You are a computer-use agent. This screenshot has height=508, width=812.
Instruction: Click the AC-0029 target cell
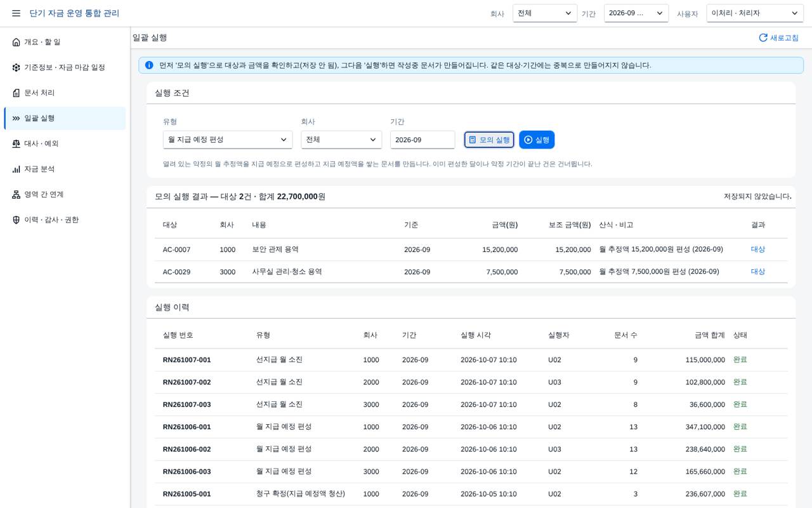pyautogui.click(x=176, y=272)
